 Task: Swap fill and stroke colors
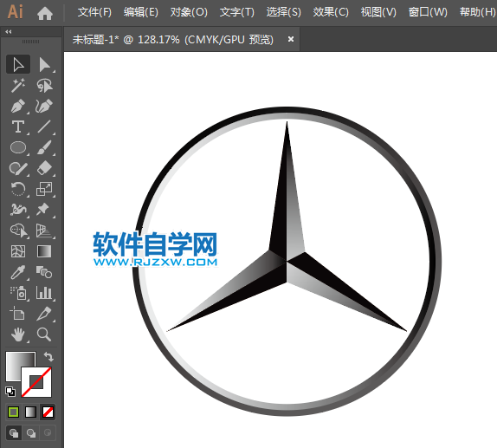(x=48, y=357)
